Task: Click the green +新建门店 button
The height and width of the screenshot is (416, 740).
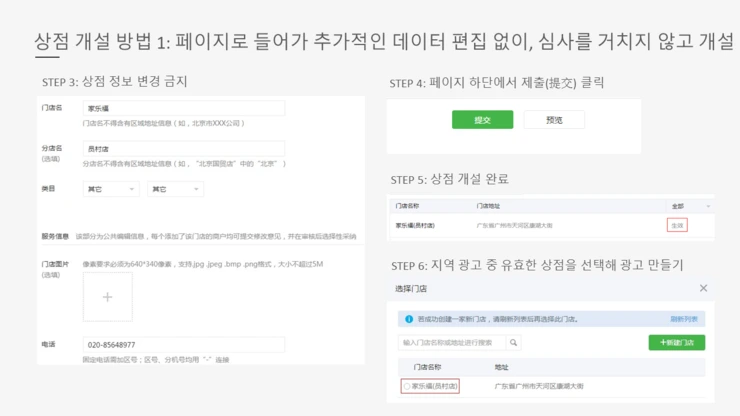Action: coord(677,342)
